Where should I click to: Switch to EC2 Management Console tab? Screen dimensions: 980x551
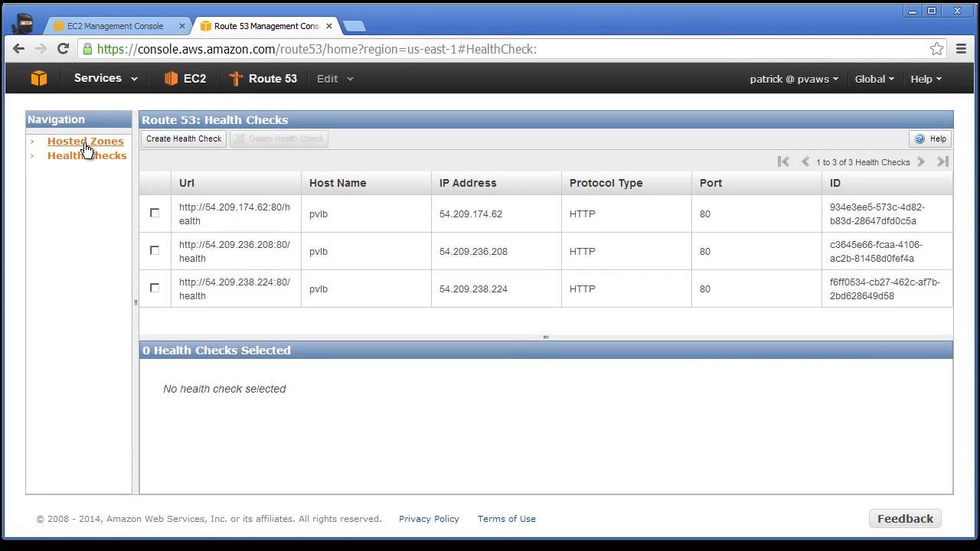(115, 25)
